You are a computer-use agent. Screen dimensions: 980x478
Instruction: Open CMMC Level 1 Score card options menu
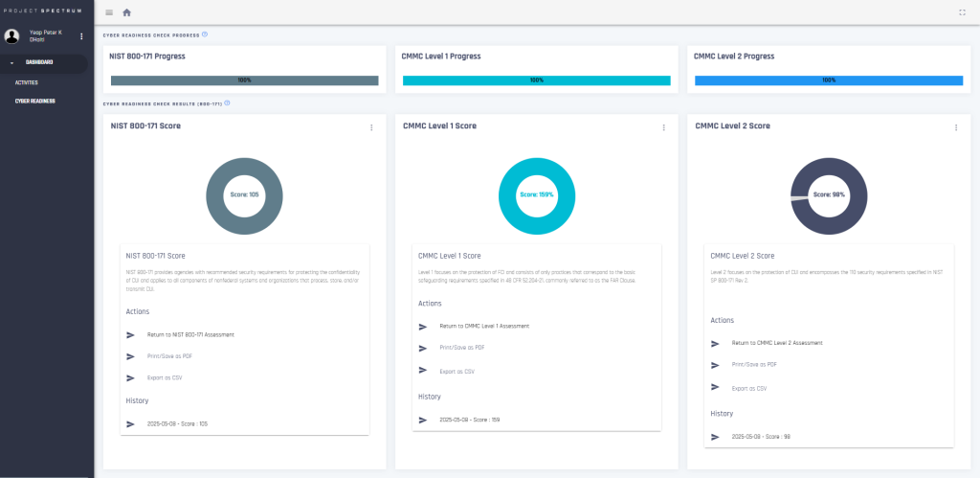click(663, 127)
